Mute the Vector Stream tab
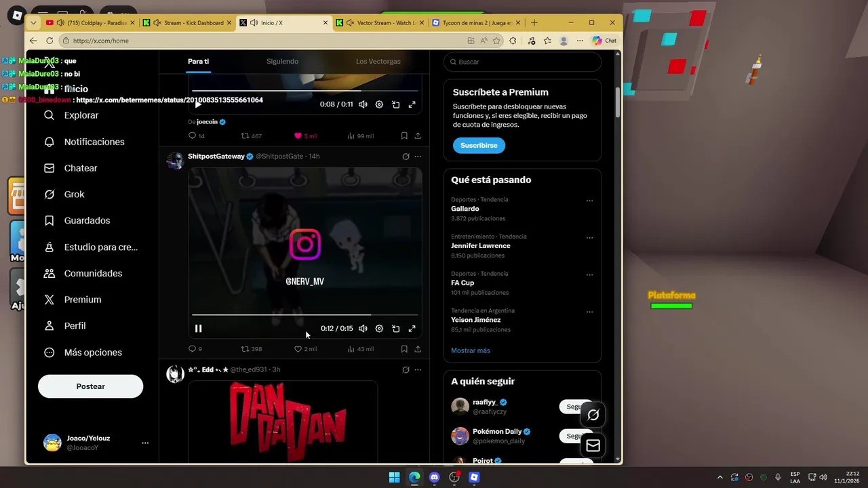The height and width of the screenshot is (488, 868). tap(351, 23)
